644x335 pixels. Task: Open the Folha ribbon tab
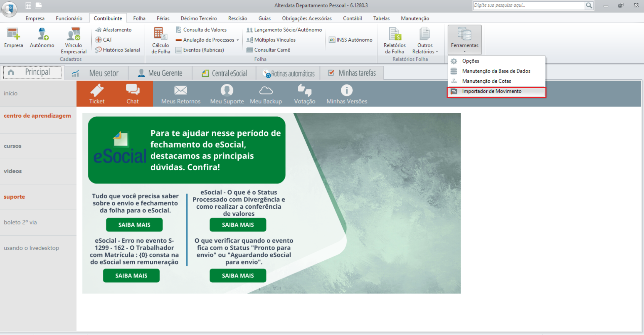click(139, 18)
